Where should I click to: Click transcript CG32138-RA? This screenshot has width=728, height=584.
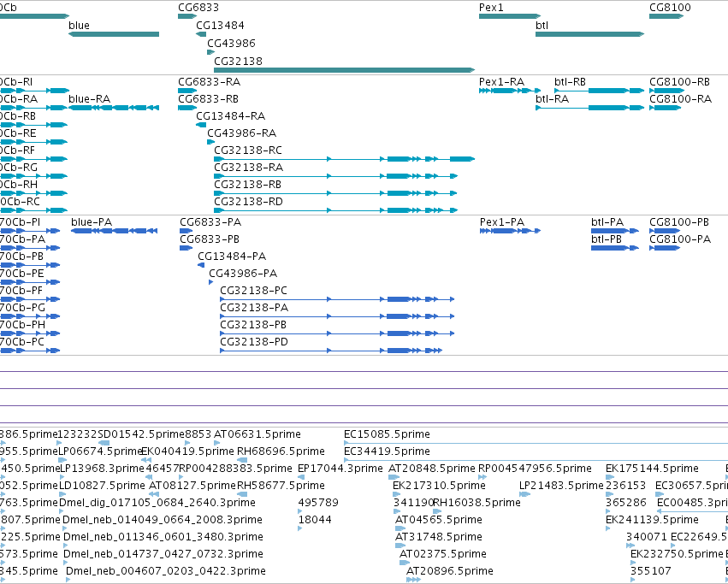(336, 176)
